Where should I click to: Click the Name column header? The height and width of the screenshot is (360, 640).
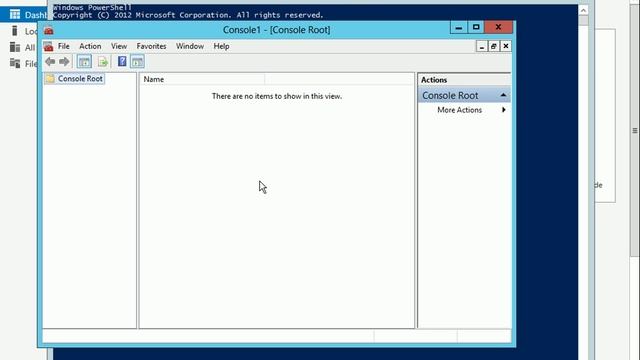203,79
